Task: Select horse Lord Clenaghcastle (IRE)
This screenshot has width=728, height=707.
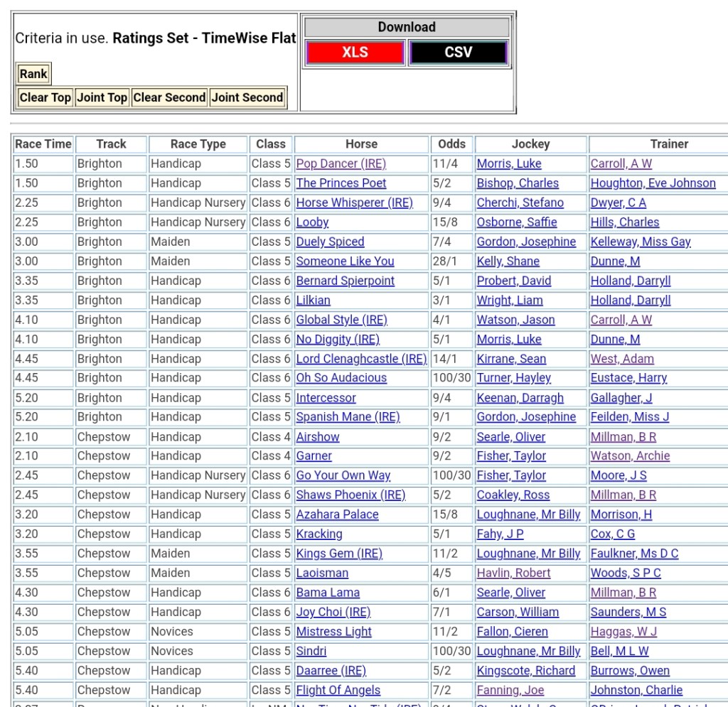Action: point(360,359)
